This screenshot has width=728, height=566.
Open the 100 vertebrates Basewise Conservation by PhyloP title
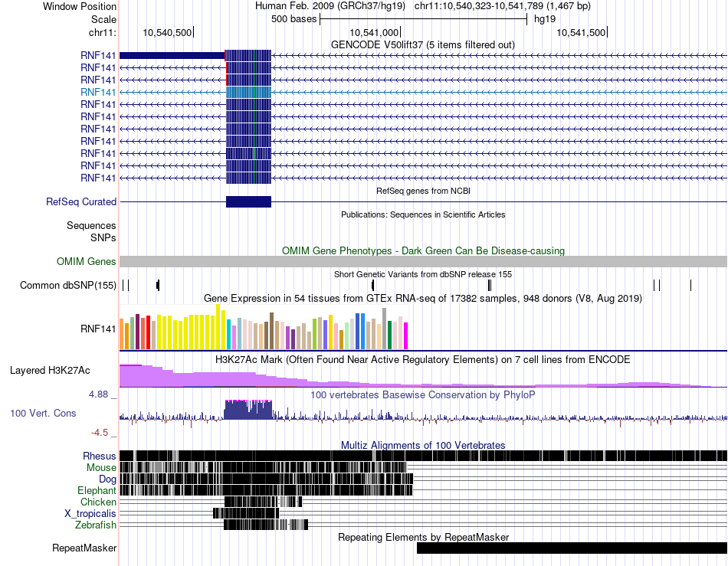click(x=423, y=394)
